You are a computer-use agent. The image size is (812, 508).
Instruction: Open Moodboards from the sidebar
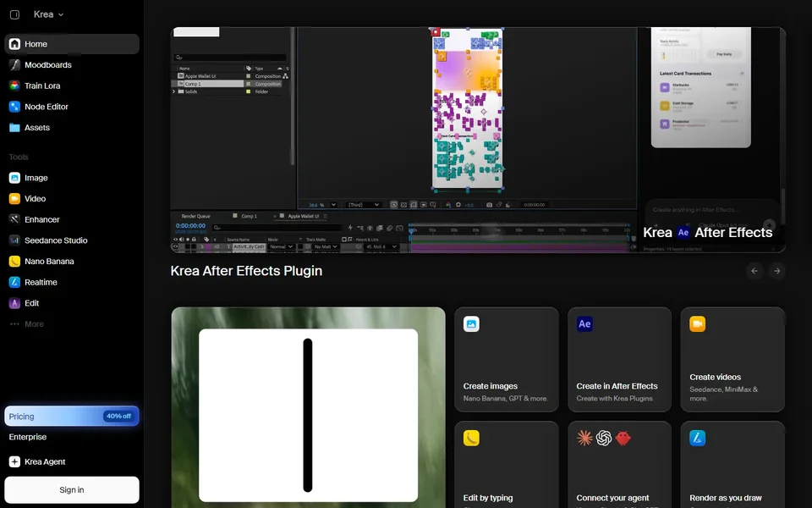[x=71, y=65]
